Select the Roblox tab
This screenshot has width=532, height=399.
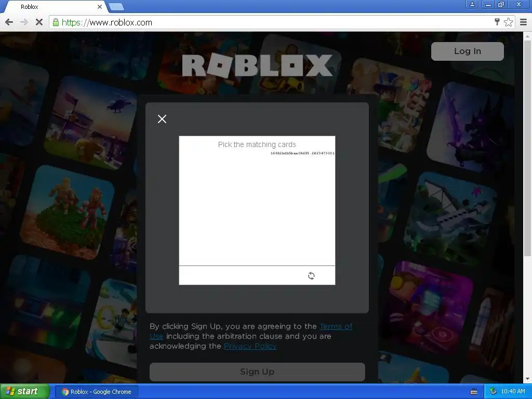click(x=56, y=7)
